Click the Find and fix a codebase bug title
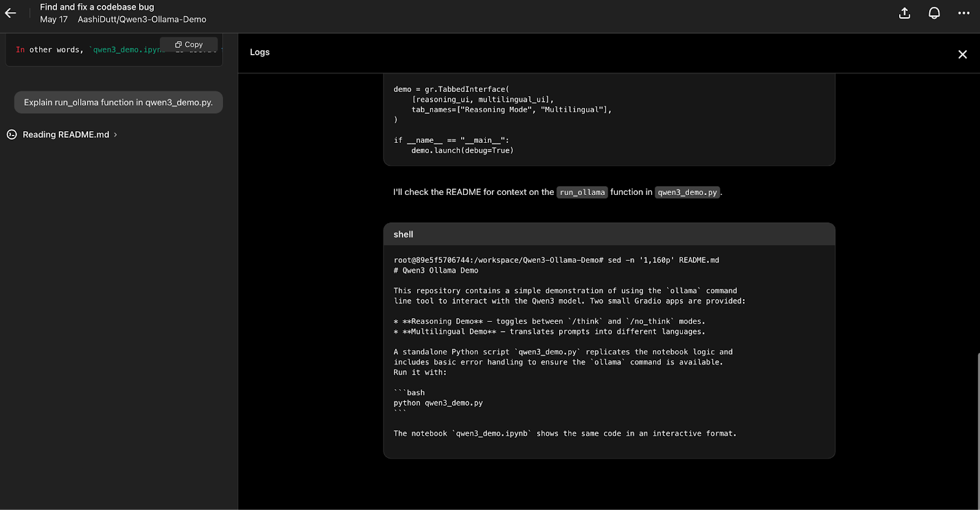The width and height of the screenshot is (980, 510). (97, 7)
